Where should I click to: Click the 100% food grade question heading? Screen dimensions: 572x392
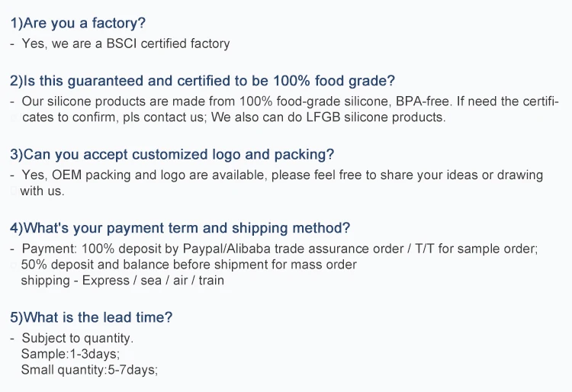pos(202,81)
